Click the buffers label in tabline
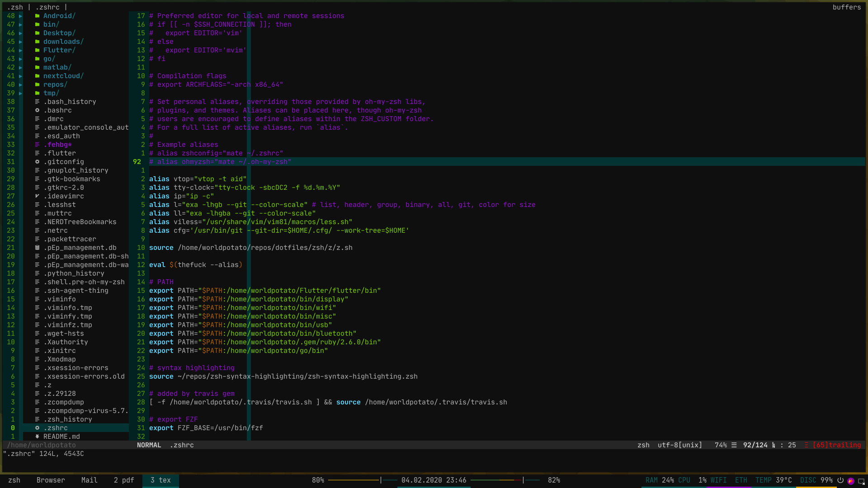 846,7
